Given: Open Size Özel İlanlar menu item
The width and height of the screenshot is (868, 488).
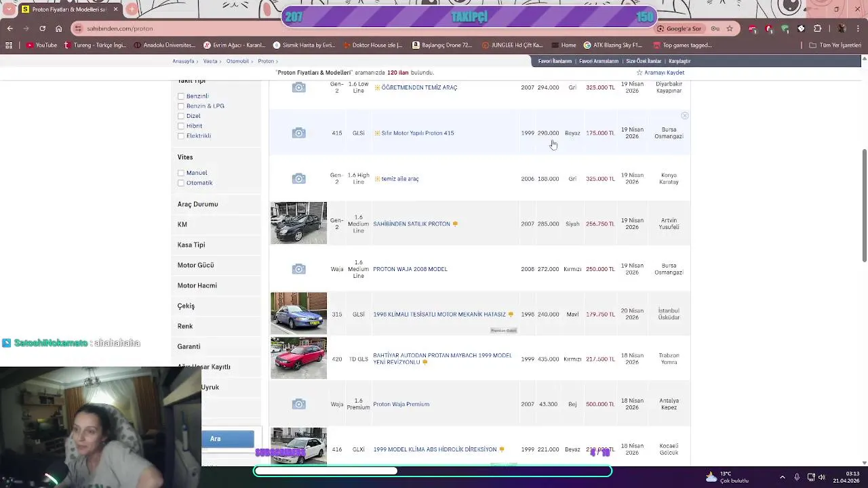Looking at the screenshot, I should click(644, 61).
